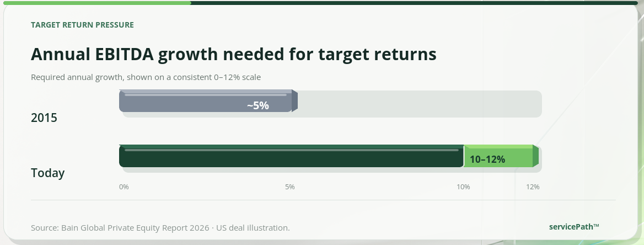Image resolution: width=644 pixels, height=245 pixels.
Task: Click the servicePath logo
Action: pos(574,226)
